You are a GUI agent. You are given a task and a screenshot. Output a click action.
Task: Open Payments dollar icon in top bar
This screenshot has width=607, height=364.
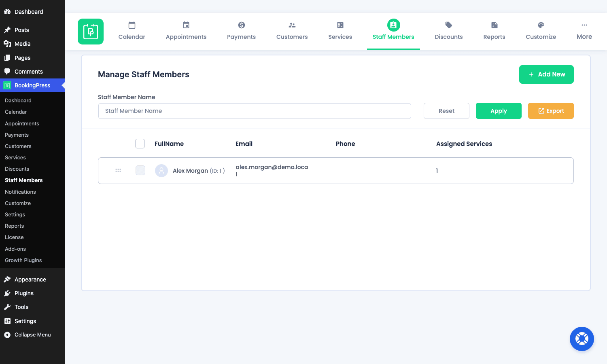[x=242, y=25]
